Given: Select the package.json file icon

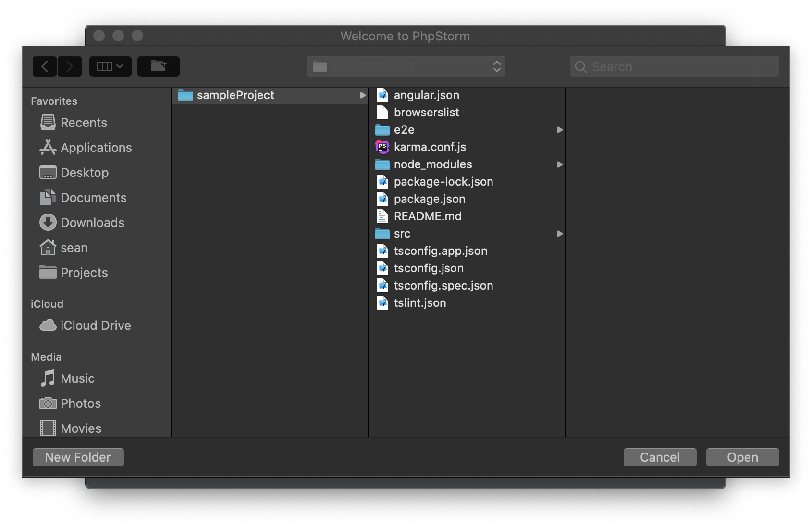Looking at the screenshot, I should (382, 199).
